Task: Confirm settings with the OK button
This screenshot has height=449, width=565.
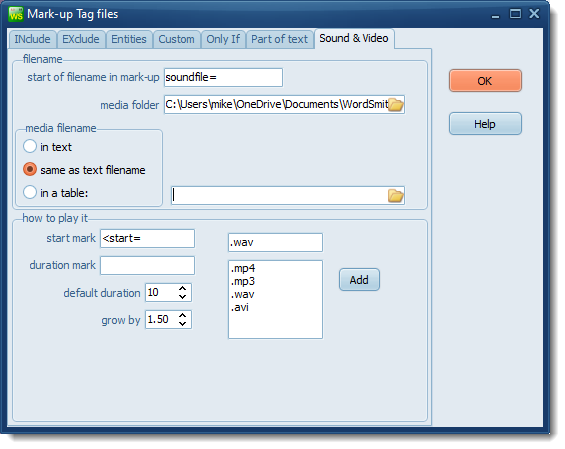Action: (x=485, y=81)
